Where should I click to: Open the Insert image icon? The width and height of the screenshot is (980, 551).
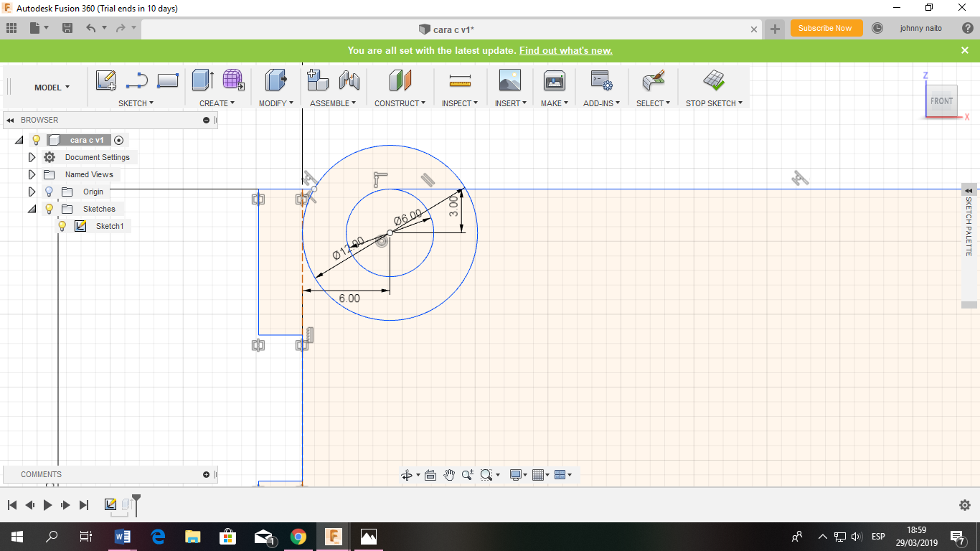tap(510, 80)
